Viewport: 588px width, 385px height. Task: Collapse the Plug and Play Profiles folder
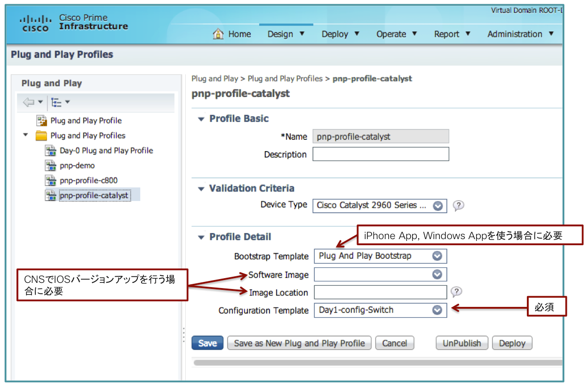point(25,136)
